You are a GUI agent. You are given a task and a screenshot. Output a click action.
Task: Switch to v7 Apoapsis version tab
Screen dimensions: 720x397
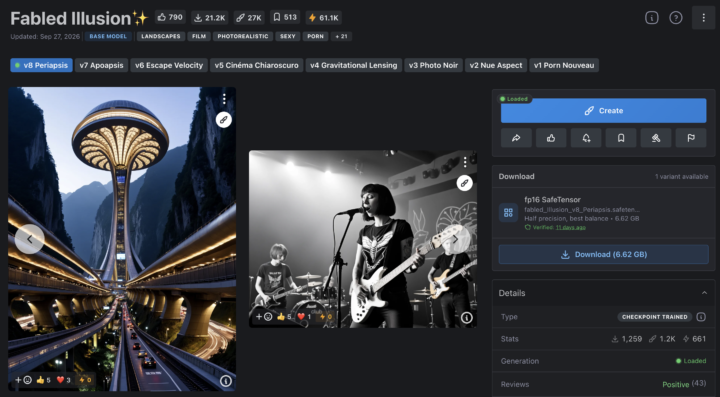(x=101, y=65)
